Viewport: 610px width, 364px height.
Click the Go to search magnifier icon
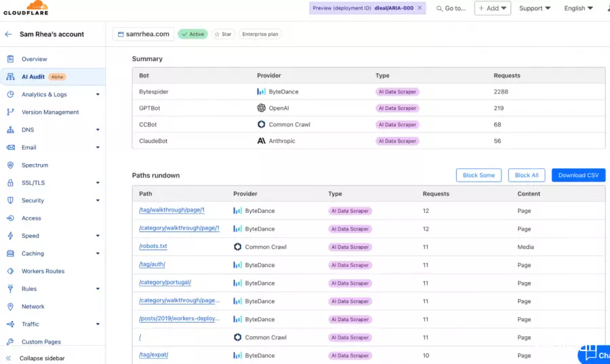point(439,9)
